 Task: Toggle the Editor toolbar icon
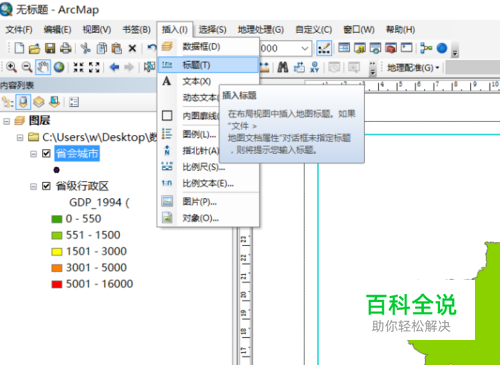click(324, 48)
